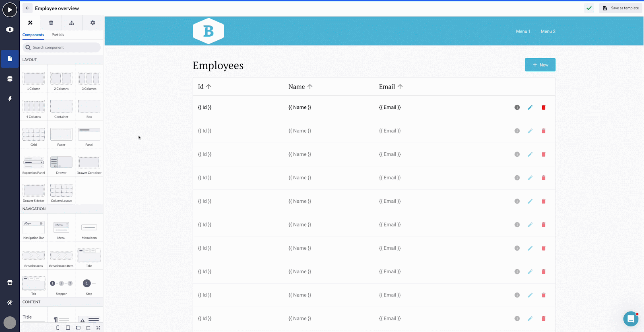644x332 pixels.
Task: Click the Search component field
Action: (x=62, y=48)
